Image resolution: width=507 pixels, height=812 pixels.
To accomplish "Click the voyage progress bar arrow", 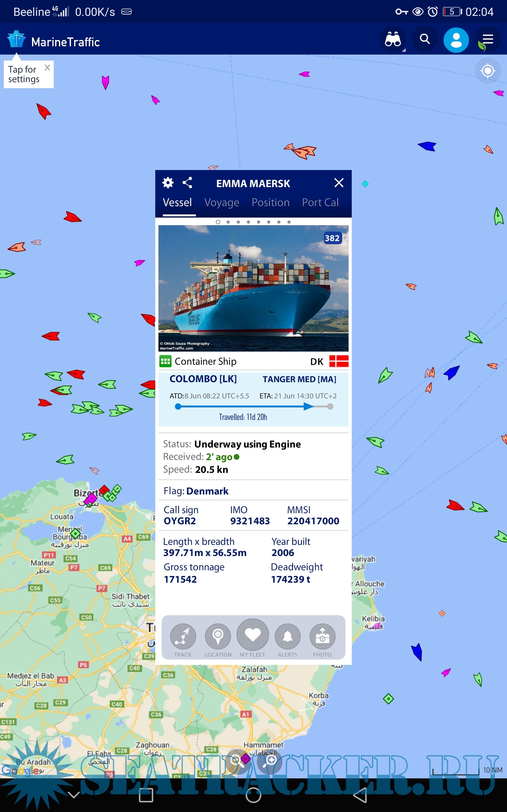I will click(x=308, y=407).
